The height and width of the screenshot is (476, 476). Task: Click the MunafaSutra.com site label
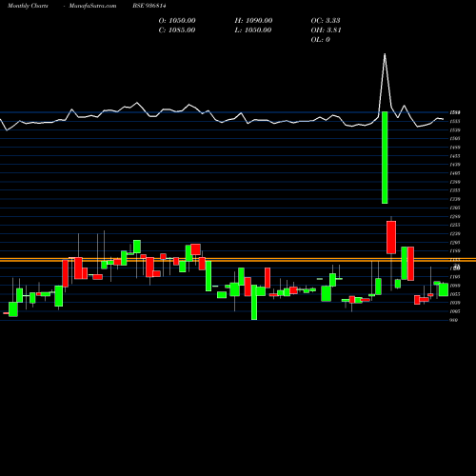pos(92,6)
